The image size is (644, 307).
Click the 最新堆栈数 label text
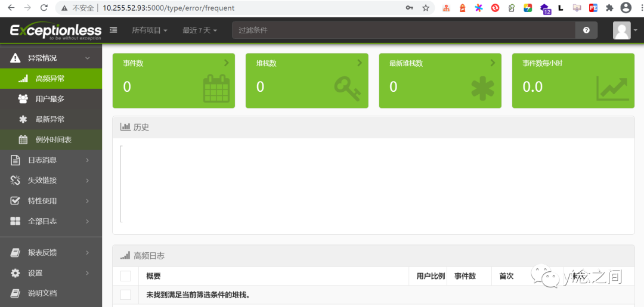pyautogui.click(x=406, y=63)
